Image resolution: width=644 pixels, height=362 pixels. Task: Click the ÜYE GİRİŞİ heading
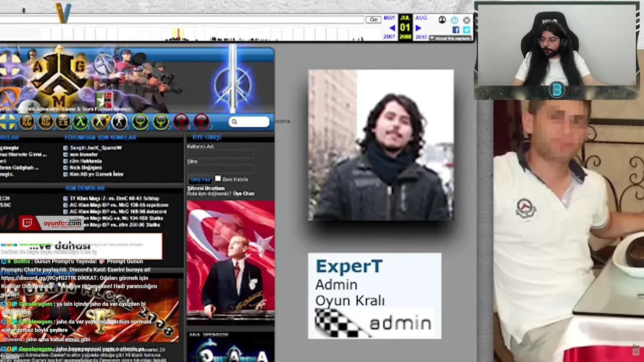click(206, 137)
